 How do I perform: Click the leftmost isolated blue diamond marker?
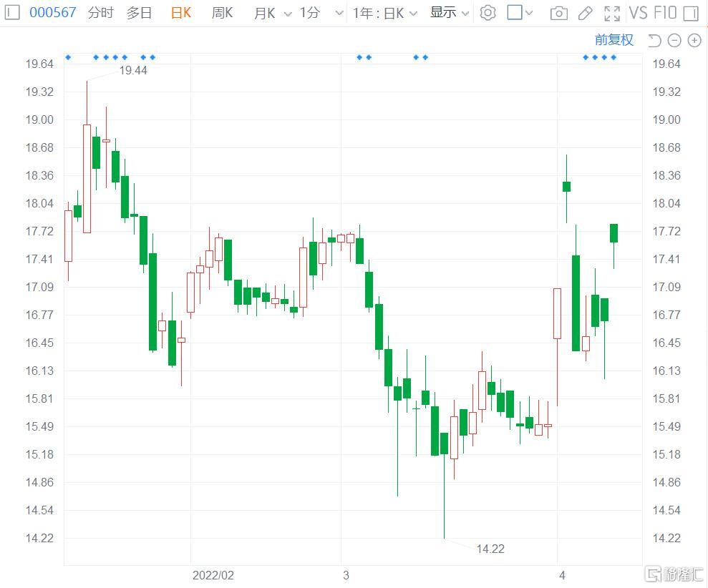click(68, 57)
